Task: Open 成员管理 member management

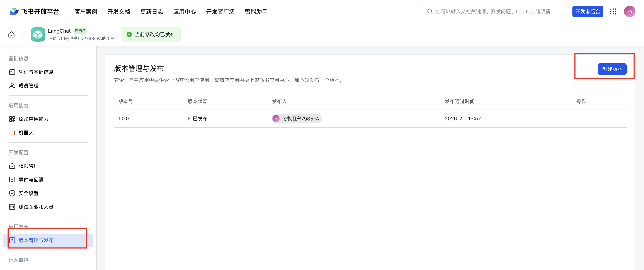Action: [x=28, y=86]
